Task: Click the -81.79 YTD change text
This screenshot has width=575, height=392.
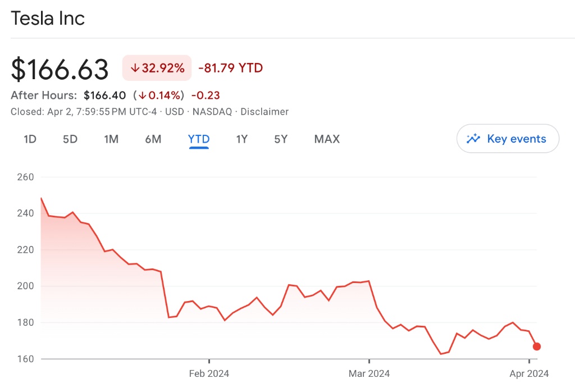Action: point(230,69)
